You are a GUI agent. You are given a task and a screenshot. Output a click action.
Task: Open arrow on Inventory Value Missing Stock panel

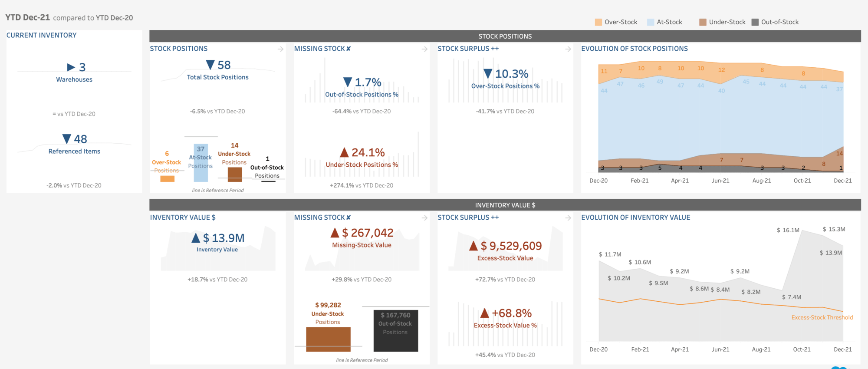click(424, 218)
